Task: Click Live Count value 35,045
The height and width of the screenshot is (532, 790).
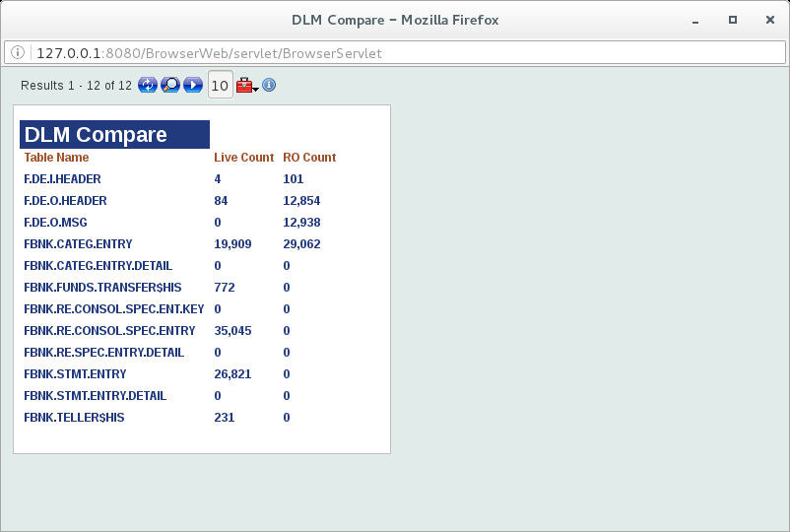Action: (x=232, y=331)
